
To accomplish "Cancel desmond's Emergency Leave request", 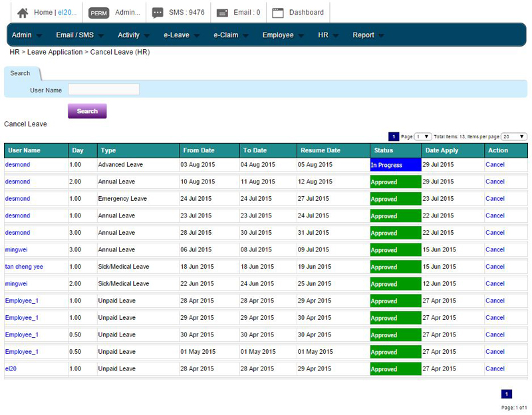I will [495, 198].
